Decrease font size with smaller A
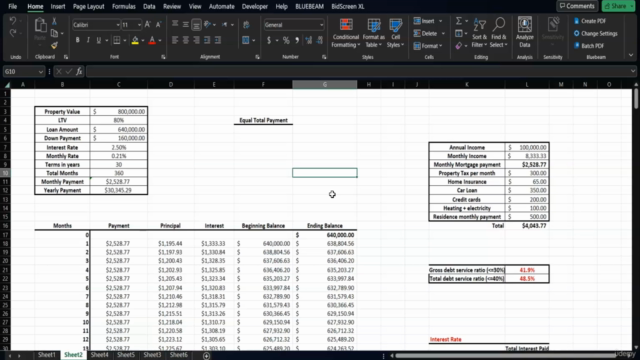 point(158,25)
